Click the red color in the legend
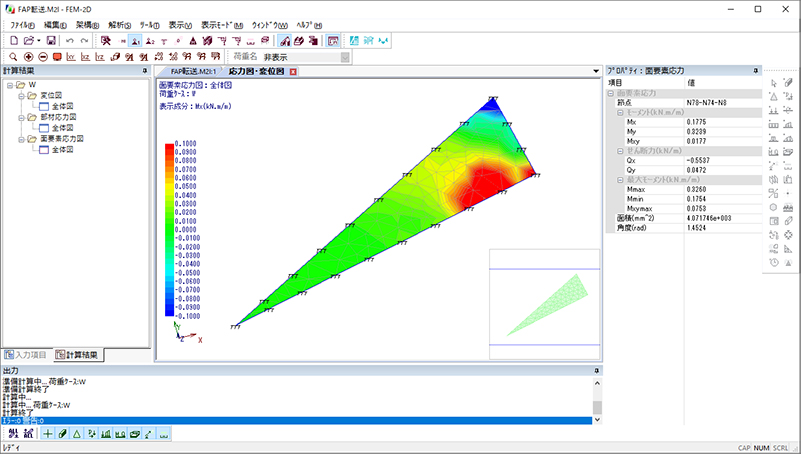Screen dimensions: 801x454 (x=173, y=145)
